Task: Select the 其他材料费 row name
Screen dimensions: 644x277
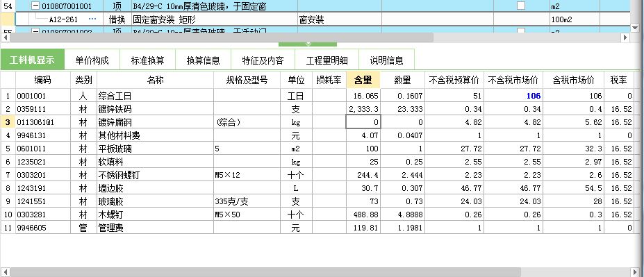Action: pyautogui.click(x=155, y=135)
